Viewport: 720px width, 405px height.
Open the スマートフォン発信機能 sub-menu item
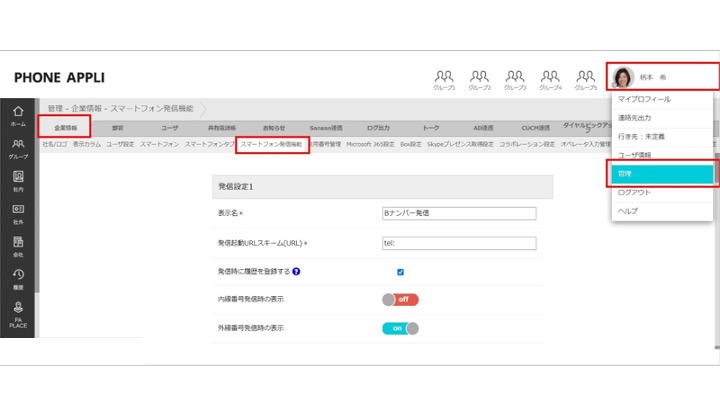pyautogui.click(x=272, y=144)
